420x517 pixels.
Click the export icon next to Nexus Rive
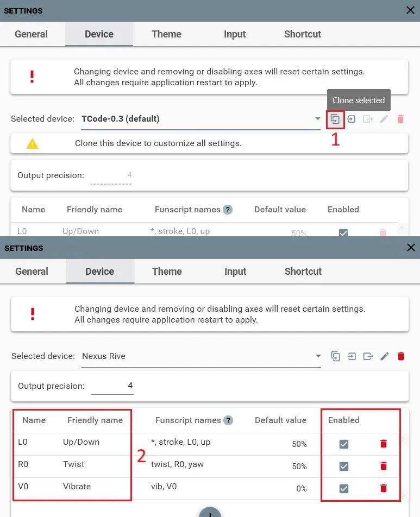(368, 356)
